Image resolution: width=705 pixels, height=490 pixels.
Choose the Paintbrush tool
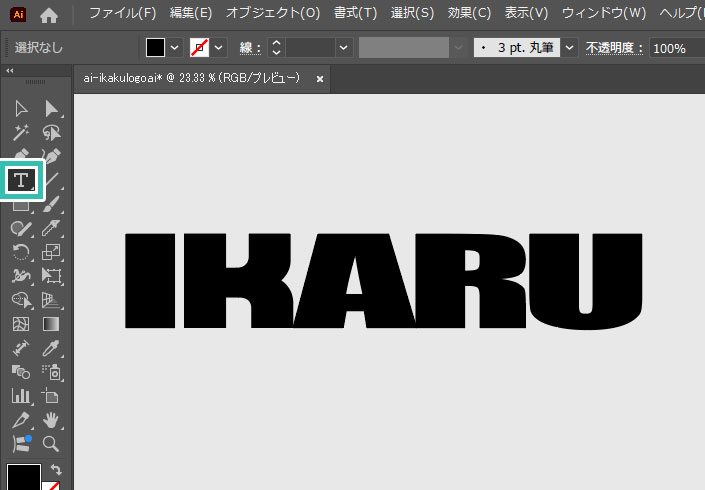[51, 204]
